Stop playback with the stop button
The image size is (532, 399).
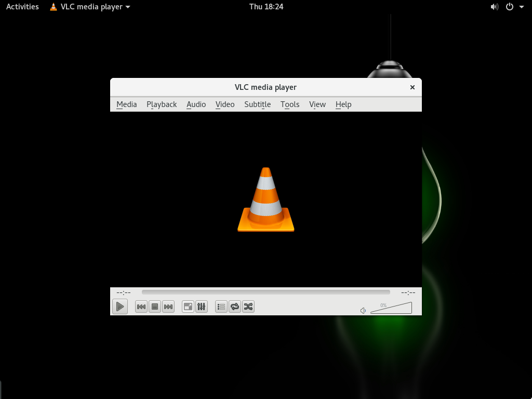pyautogui.click(x=154, y=307)
